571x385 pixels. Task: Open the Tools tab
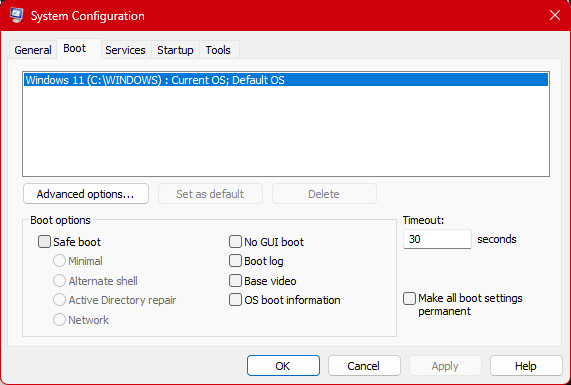point(218,50)
